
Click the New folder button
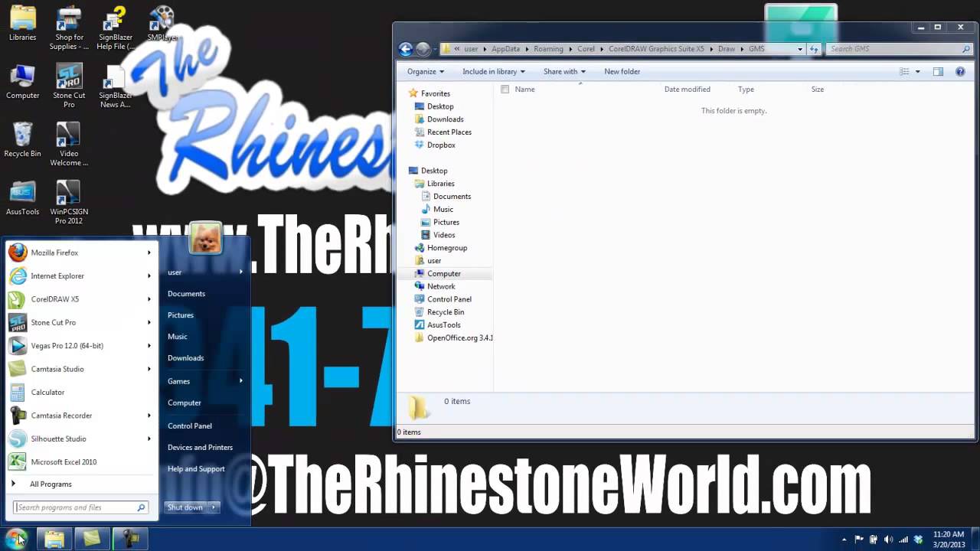[622, 71]
